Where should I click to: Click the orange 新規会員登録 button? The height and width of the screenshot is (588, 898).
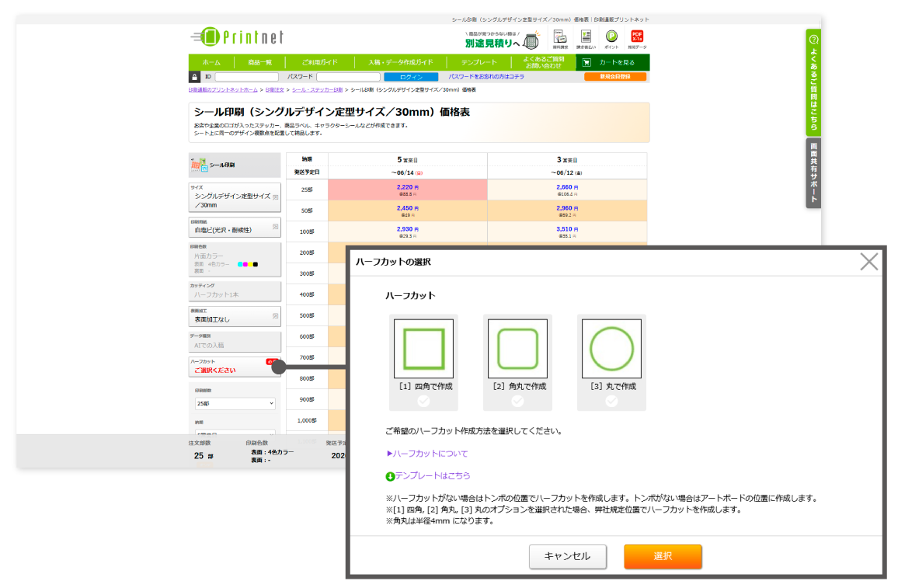[615, 77]
